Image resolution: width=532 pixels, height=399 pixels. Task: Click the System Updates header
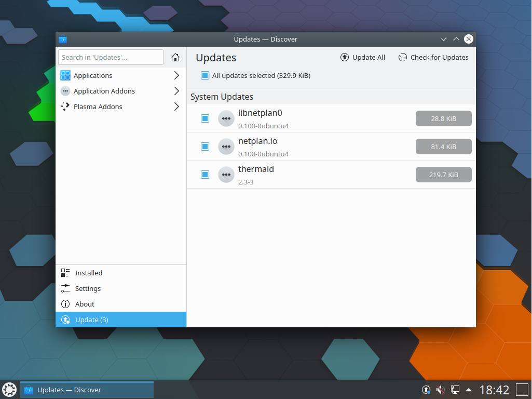[x=222, y=97]
